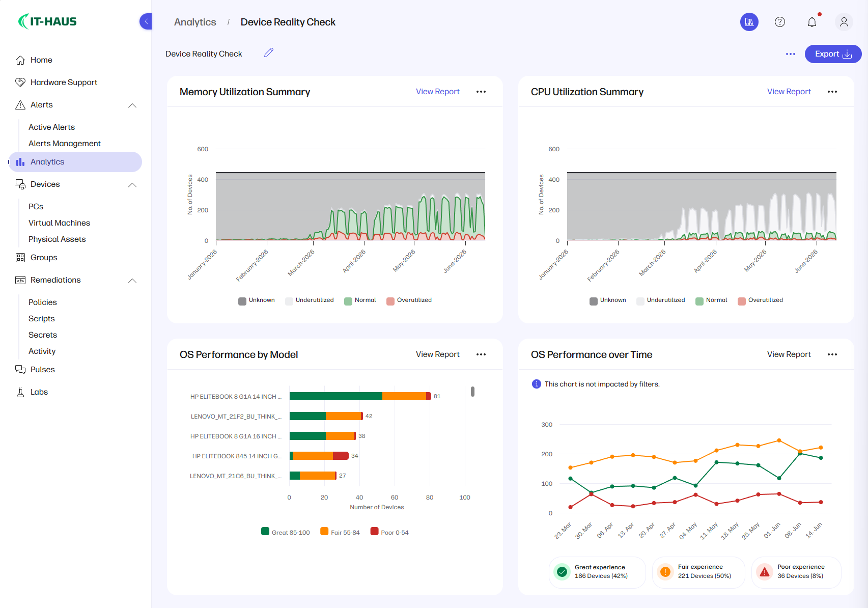Screen dimensions: 868x608
Task: Toggle Poor 0-54 legend swatch
Action: pyautogui.click(x=374, y=532)
